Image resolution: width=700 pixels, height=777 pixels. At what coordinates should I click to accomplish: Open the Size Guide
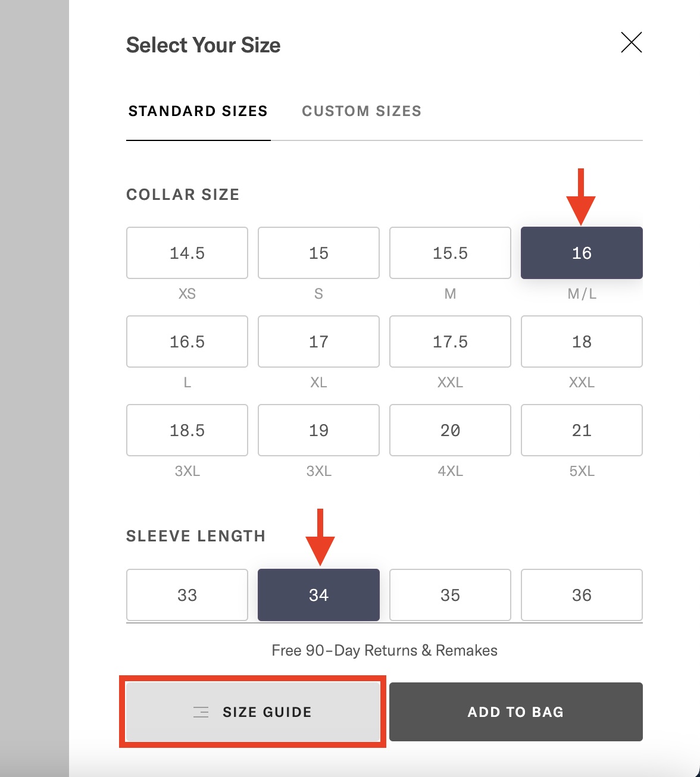pyautogui.click(x=254, y=712)
